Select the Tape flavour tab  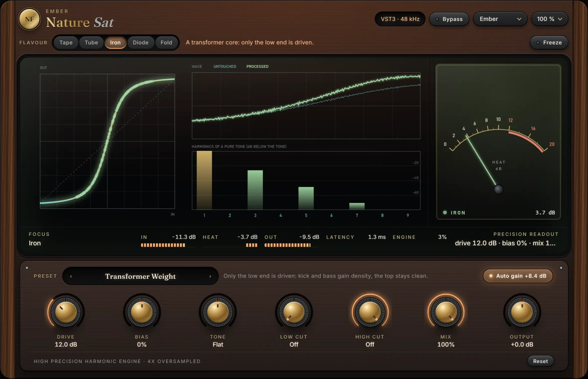point(66,43)
